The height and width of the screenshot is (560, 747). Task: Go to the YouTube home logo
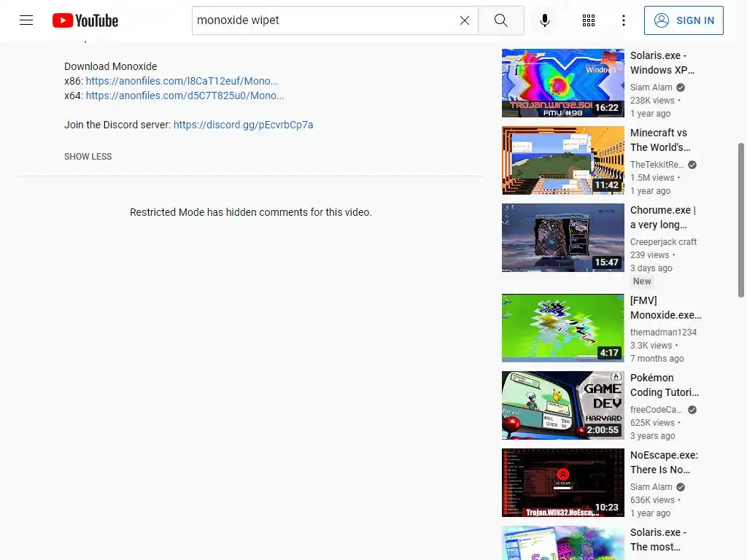click(85, 20)
